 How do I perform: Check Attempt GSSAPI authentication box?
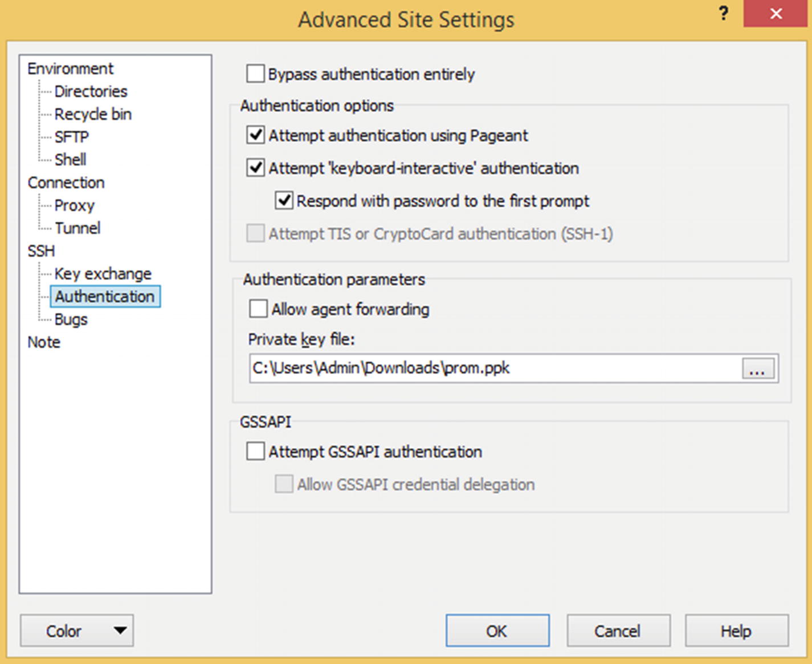[x=255, y=452]
